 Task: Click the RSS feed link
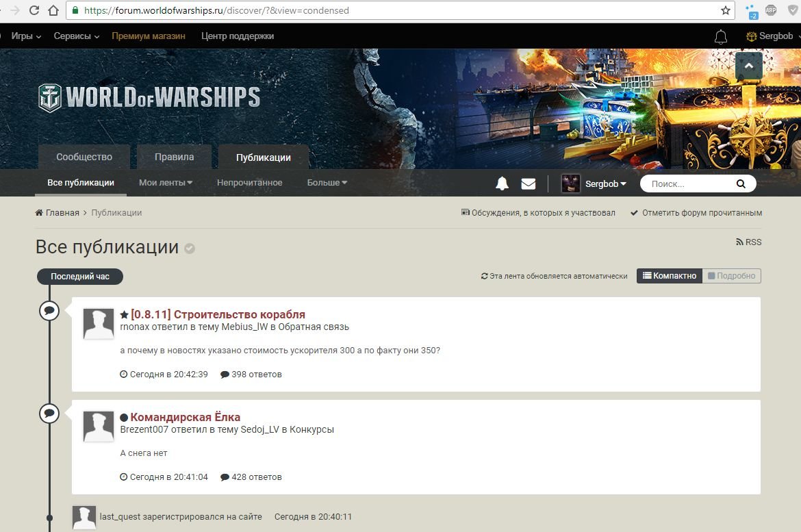pos(749,242)
